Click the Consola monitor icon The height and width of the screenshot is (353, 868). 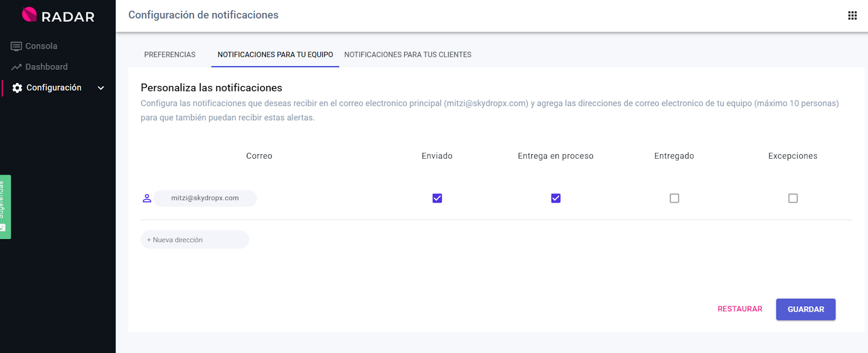[x=16, y=47]
